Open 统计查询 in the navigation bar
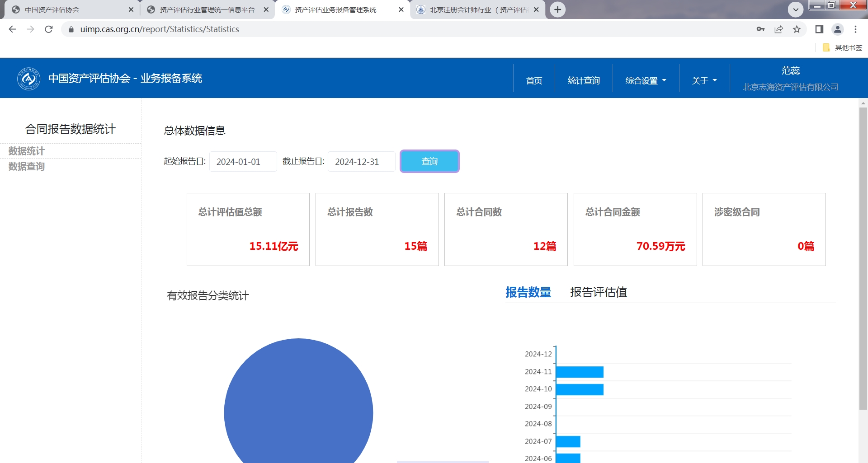This screenshot has height=463, width=868. (x=583, y=80)
